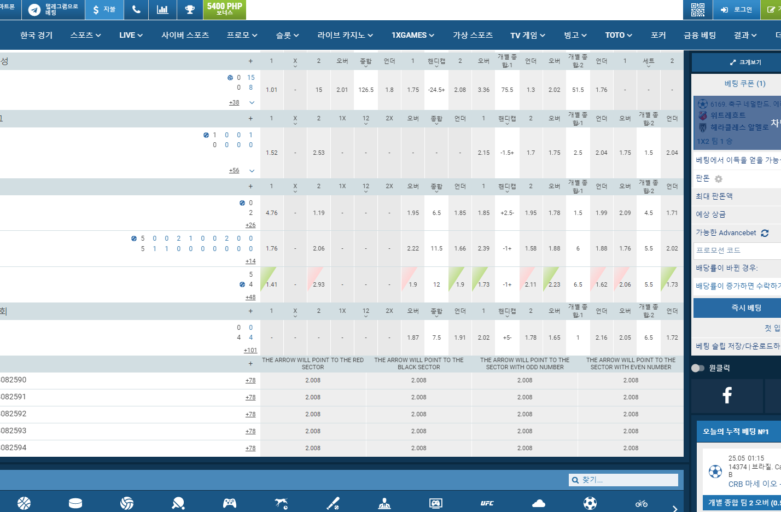Select the baseball bat icon
This screenshot has width=781, height=512.
333,503
